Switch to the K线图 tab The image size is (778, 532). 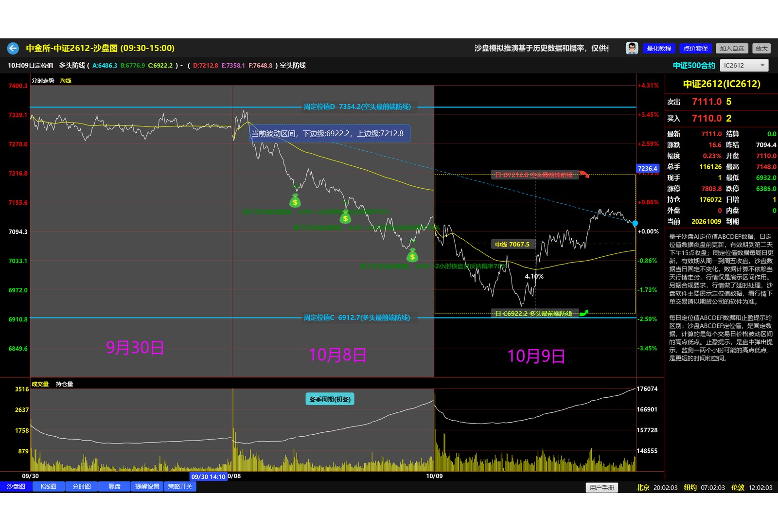[49, 486]
